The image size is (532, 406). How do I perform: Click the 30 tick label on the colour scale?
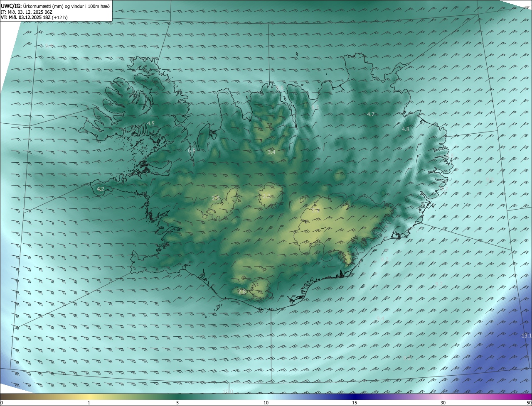tap(443, 403)
